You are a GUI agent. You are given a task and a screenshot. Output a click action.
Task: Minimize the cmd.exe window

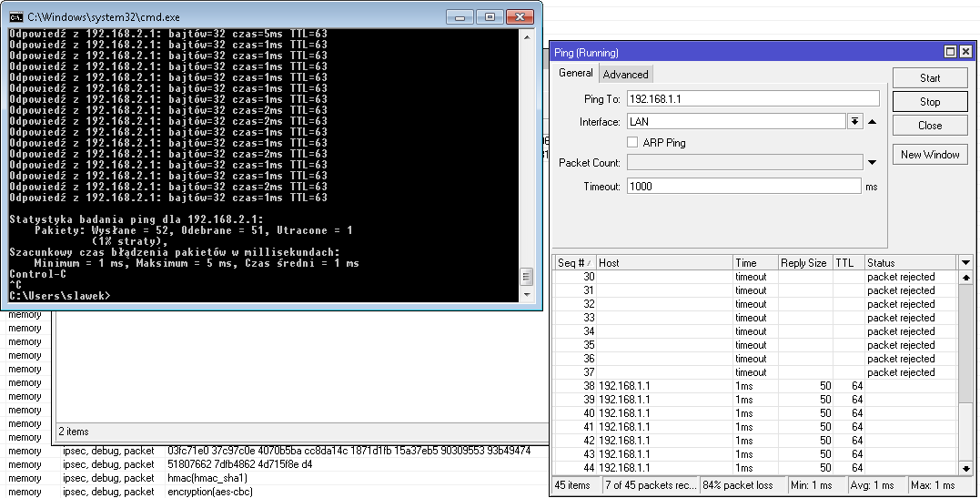tap(463, 16)
